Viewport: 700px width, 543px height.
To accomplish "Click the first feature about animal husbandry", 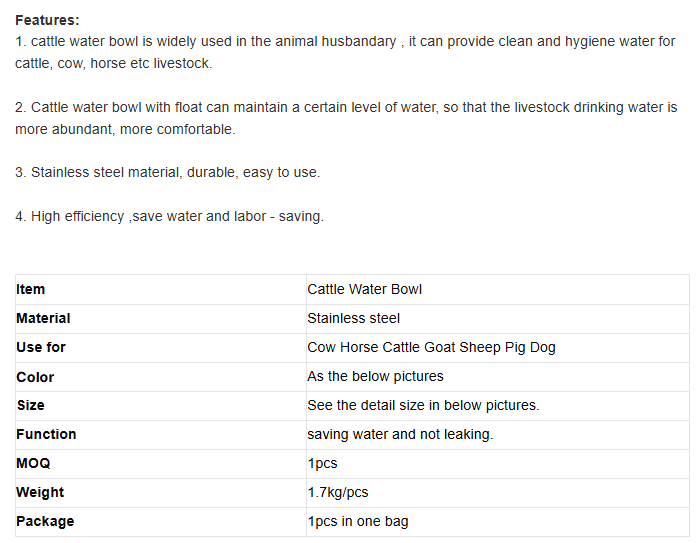I will click(345, 42).
